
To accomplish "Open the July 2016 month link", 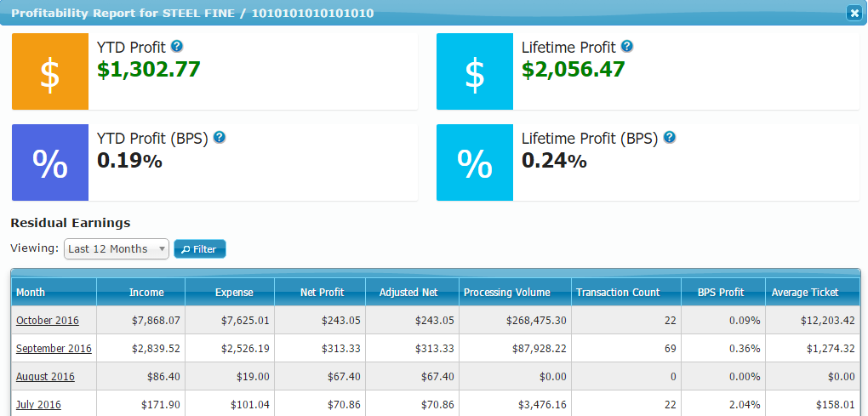I will click(x=38, y=405).
